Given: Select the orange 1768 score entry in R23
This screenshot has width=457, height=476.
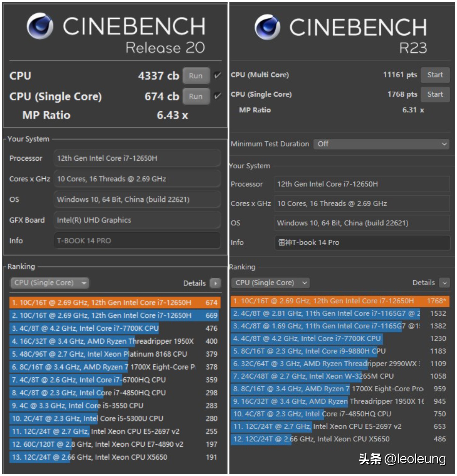Looking at the screenshot, I should pos(340,301).
